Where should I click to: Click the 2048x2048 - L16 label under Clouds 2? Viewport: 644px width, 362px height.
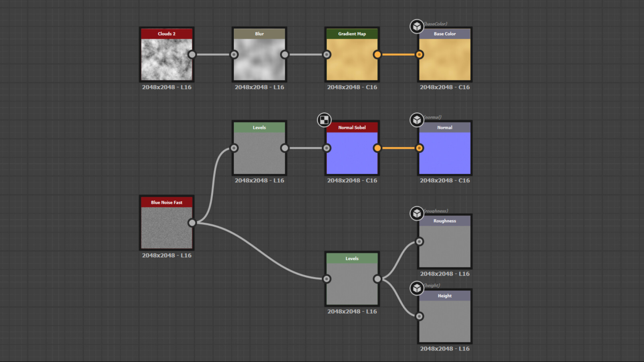pyautogui.click(x=167, y=87)
